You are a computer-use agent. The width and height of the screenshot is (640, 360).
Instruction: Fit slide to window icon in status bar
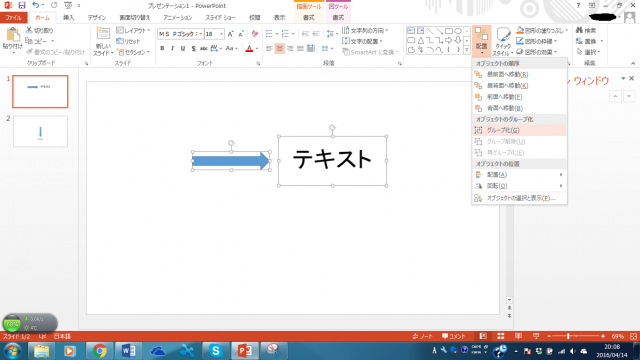[x=633, y=336]
